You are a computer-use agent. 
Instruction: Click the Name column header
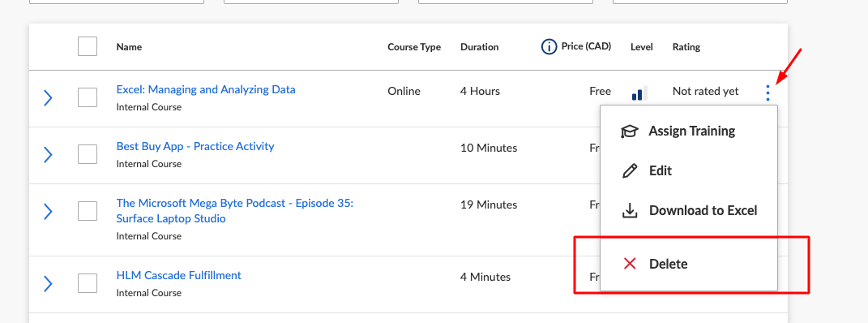point(129,47)
